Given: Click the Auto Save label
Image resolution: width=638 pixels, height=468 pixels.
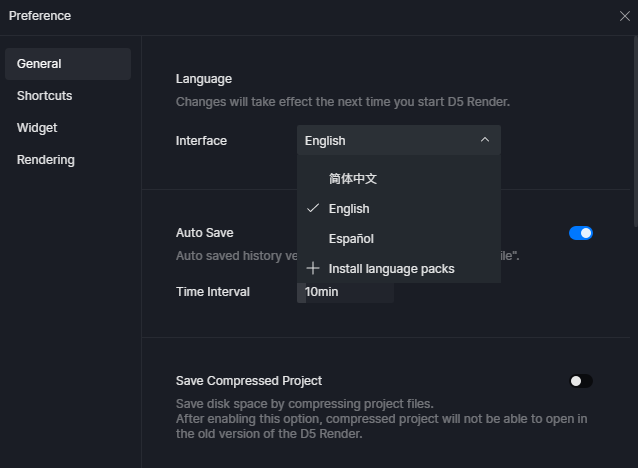Looking at the screenshot, I should point(205,233).
